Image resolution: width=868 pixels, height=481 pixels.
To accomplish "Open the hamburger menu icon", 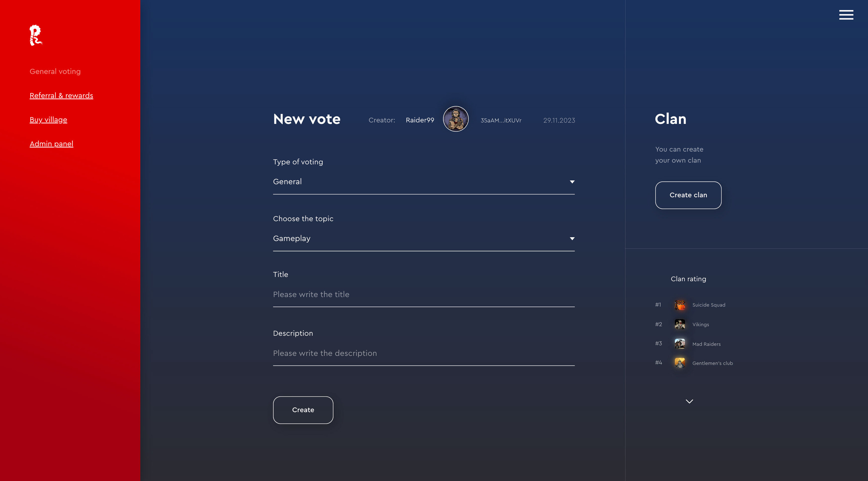I will [x=846, y=15].
